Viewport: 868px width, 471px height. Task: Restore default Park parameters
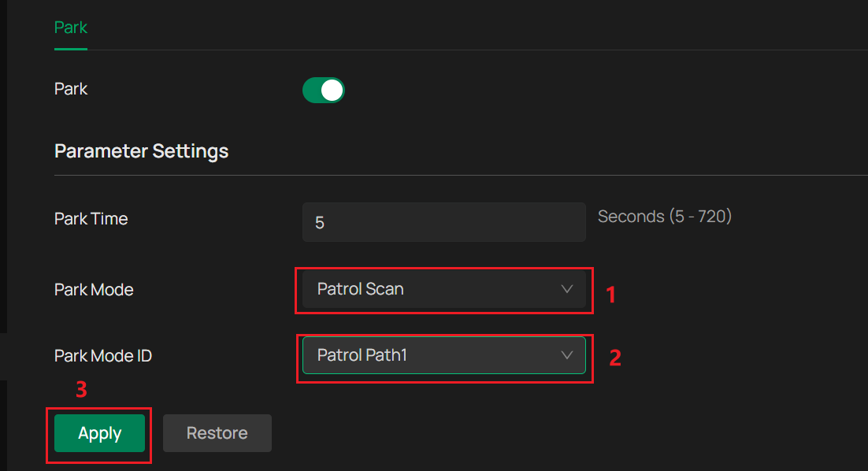click(217, 432)
